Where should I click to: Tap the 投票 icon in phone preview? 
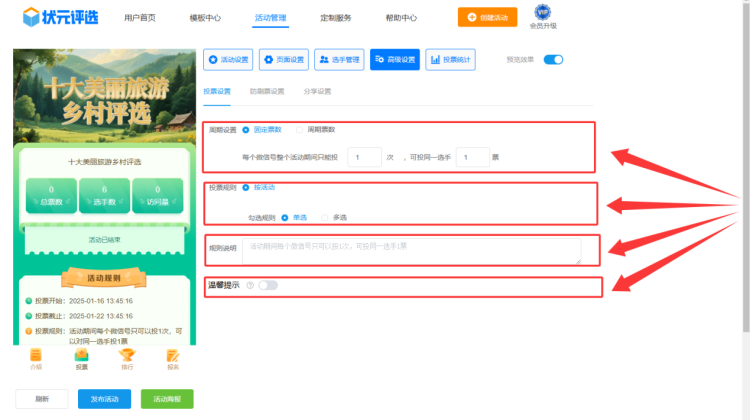click(x=82, y=357)
